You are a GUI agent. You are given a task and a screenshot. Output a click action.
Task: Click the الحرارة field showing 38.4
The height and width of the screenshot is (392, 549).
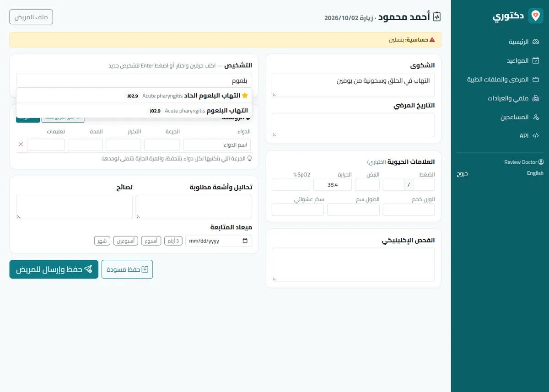point(333,185)
